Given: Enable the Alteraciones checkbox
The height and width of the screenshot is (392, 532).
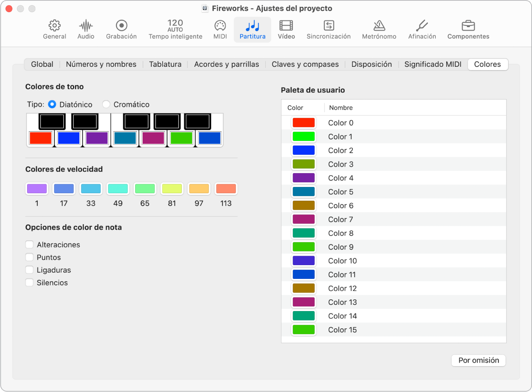Looking at the screenshot, I should pos(29,245).
